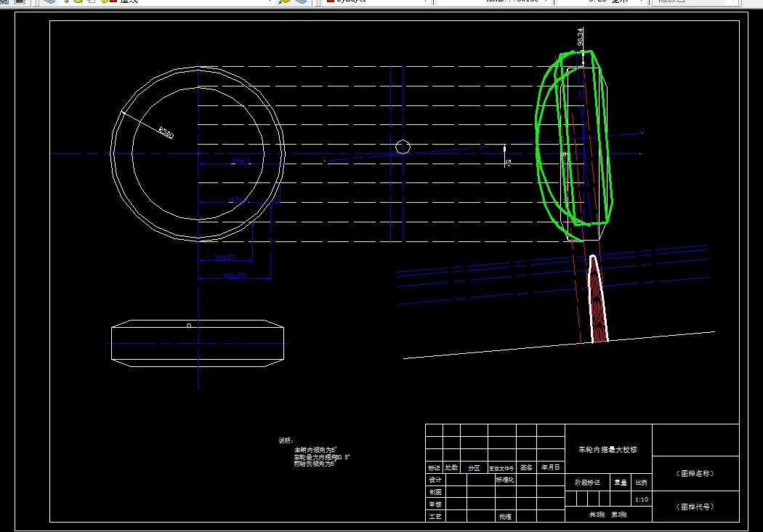The height and width of the screenshot is (532, 763).
Task: Select the 314.27 dimension text
Action: pyautogui.click(x=225, y=257)
